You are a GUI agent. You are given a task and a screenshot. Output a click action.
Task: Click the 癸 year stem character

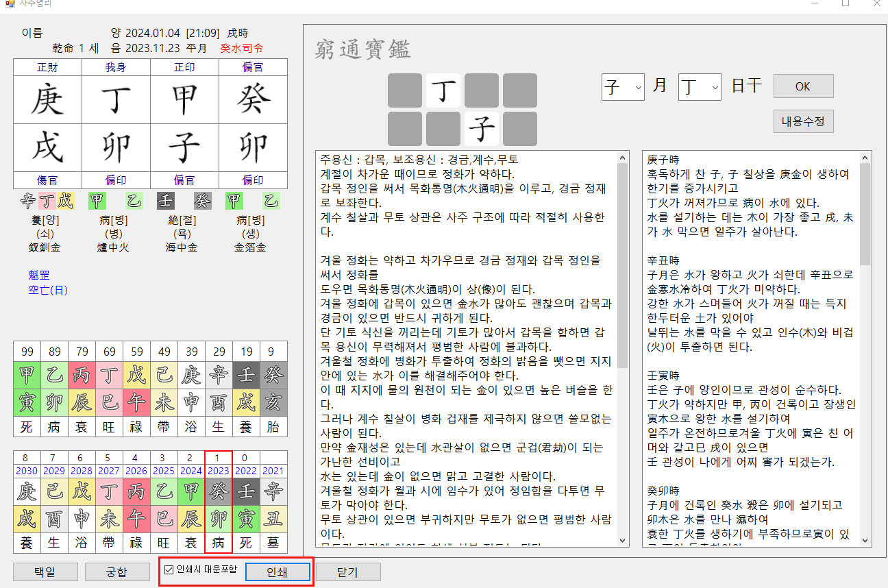253,99
